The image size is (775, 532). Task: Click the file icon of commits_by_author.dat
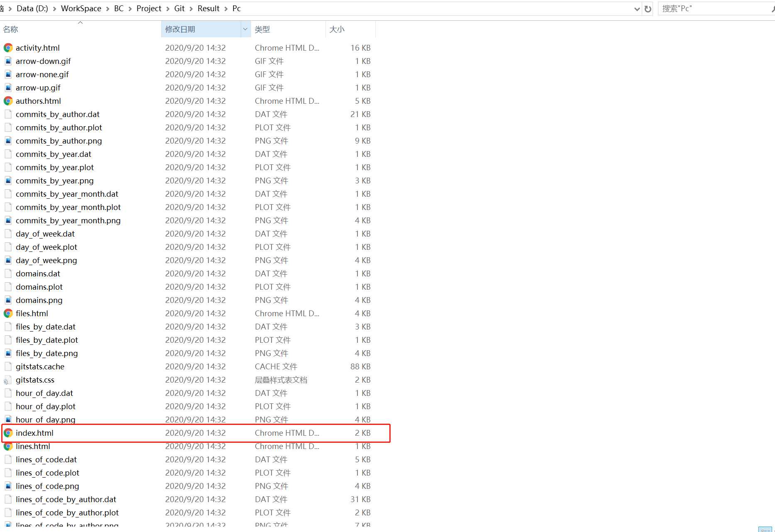[x=8, y=114]
